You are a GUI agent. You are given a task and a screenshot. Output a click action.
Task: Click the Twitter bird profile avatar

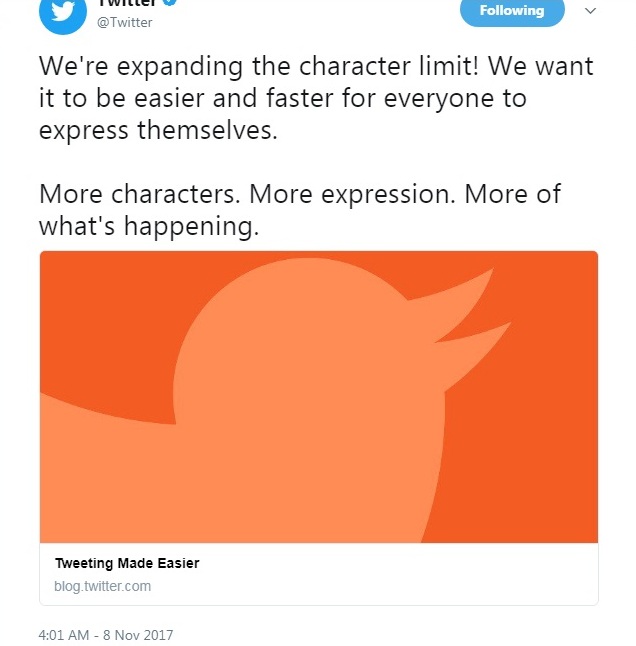62,12
